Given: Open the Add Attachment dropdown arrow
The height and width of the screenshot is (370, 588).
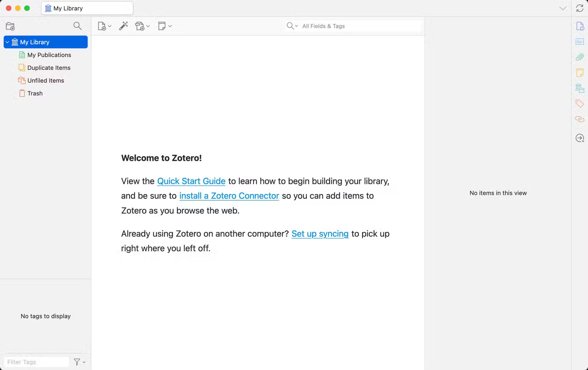Looking at the screenshot, I should pyautogui.click(x=148, y=26).
